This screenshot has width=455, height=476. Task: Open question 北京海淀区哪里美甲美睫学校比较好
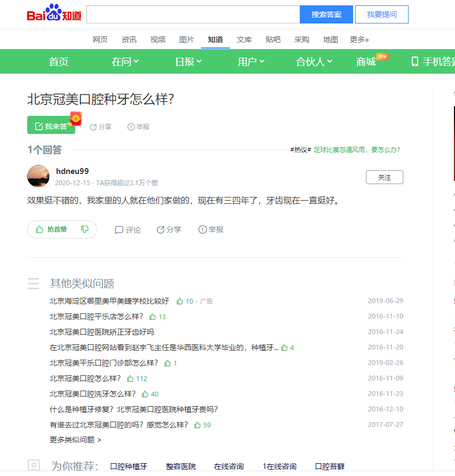pos(109,301)
